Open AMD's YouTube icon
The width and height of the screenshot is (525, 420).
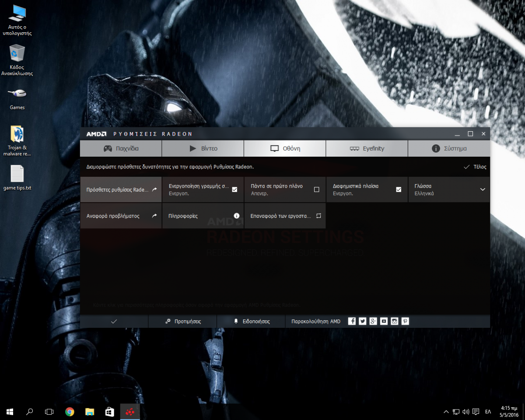coord(384,321)
